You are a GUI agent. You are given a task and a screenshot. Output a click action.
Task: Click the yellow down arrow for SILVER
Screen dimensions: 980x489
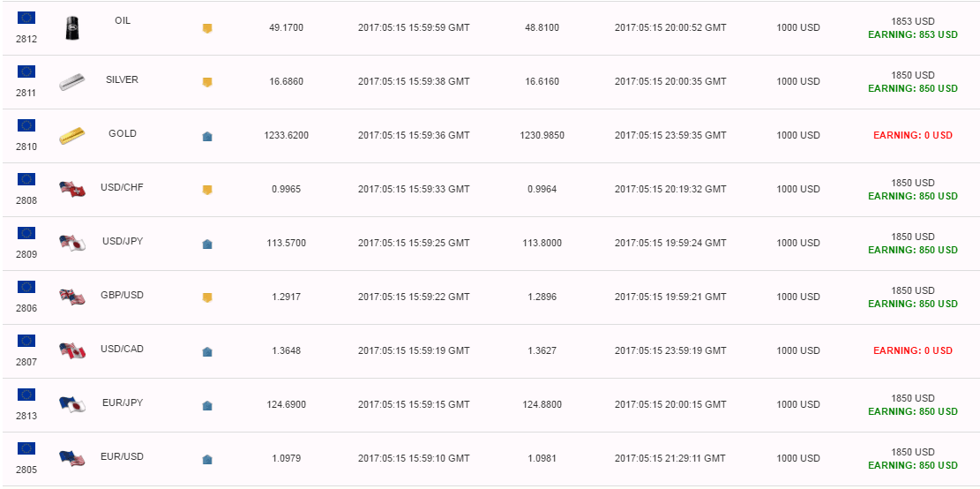pyautogui.click(x=207, y=82)
